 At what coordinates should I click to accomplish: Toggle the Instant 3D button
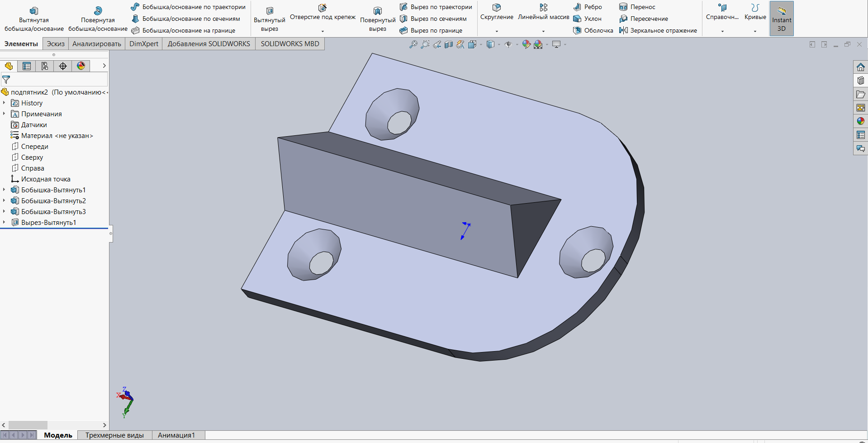781,19
